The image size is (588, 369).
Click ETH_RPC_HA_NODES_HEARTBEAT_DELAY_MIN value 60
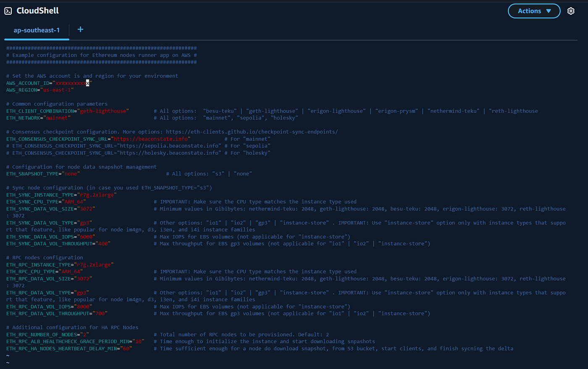pos(126,348)
